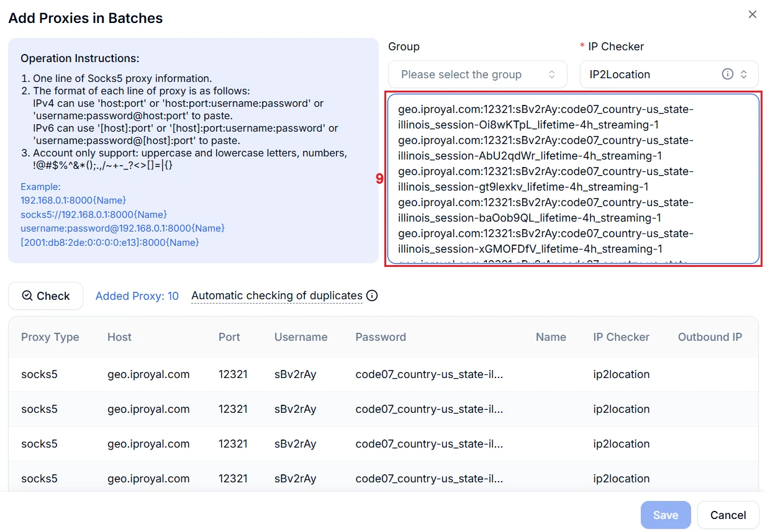This screenshot has height=532, width=765.
Task: Click the Automatic checking of duplicates label
Action: pyautogui.click(x=276, y=295)
